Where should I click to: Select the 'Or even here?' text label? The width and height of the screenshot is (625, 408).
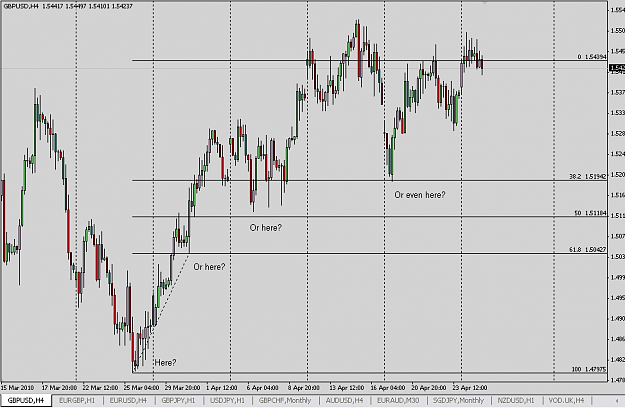pos(420,195)
